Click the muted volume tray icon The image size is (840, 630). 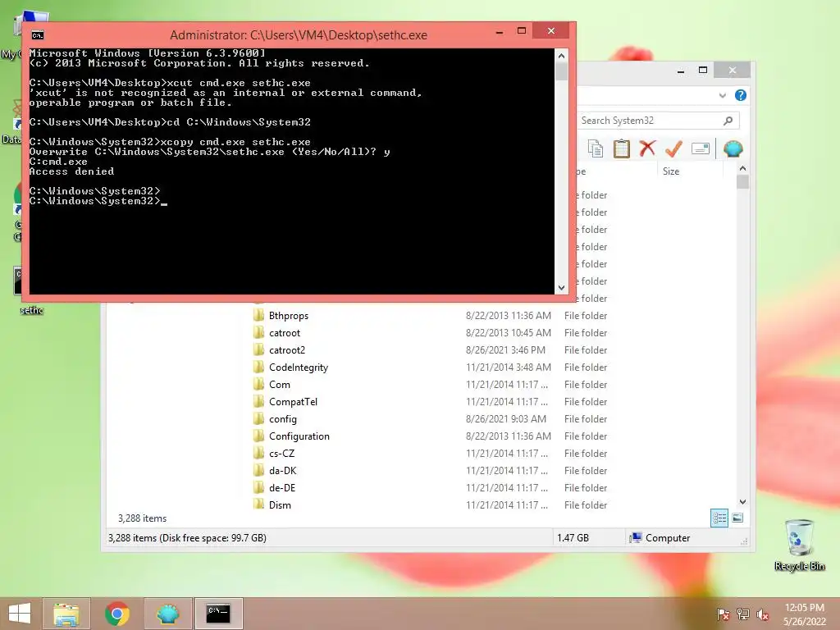coord(762,614)
